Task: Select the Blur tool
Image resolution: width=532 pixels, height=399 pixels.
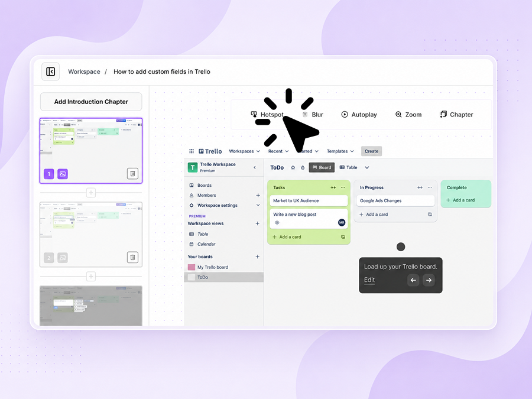Action: click(x=313, y=115)
